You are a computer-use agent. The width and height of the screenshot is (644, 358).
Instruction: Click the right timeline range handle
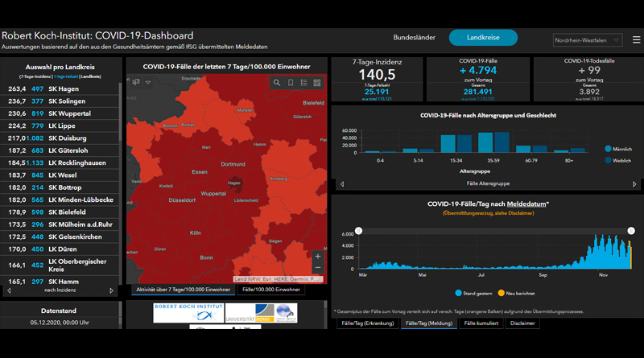(x=631, y=231)
